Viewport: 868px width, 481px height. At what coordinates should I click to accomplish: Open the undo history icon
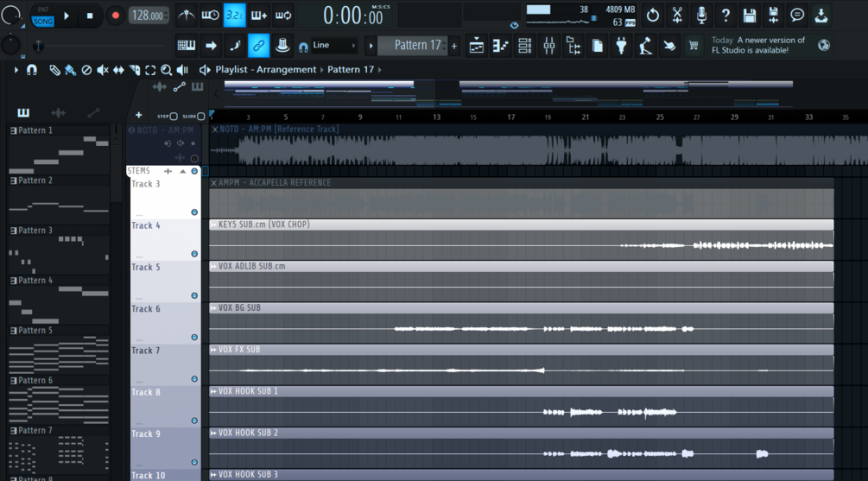pyautogui.click(x=653, y=16)
